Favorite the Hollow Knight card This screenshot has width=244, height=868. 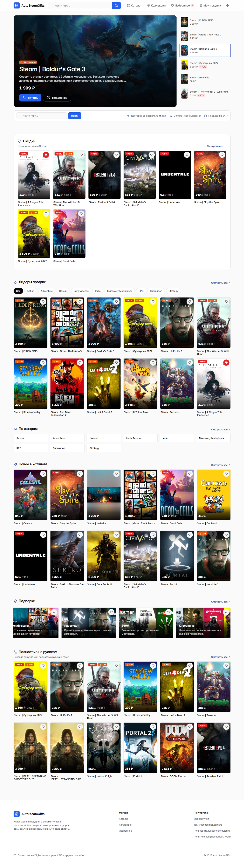pyautogui.click(x=116, y=727)
